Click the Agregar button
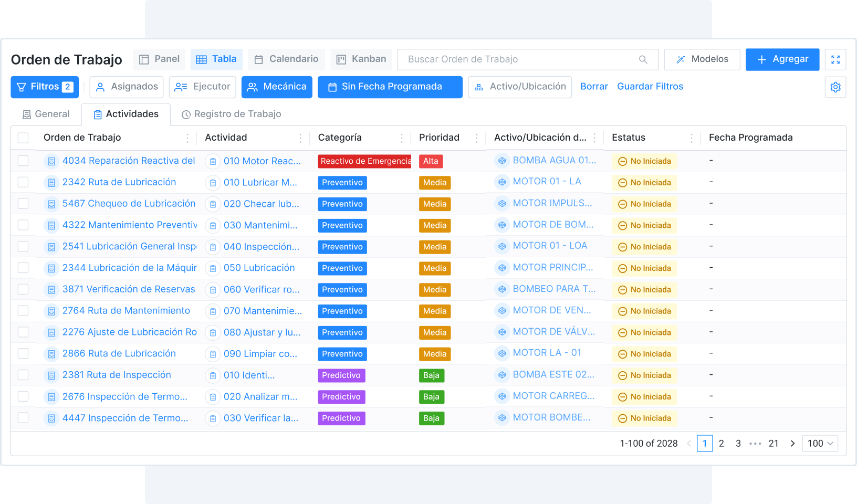Screen dimensions: 857x504 (782, 59)
